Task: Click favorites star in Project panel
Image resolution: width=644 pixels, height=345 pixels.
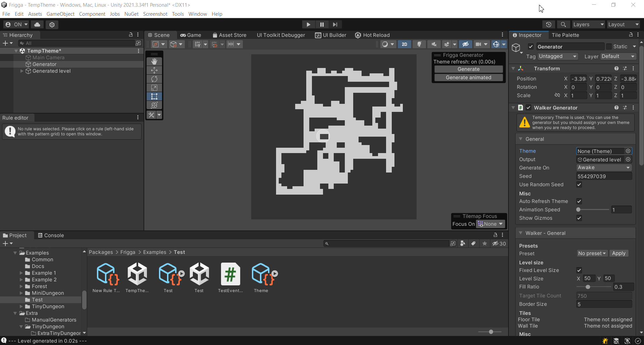Action: 485,244
